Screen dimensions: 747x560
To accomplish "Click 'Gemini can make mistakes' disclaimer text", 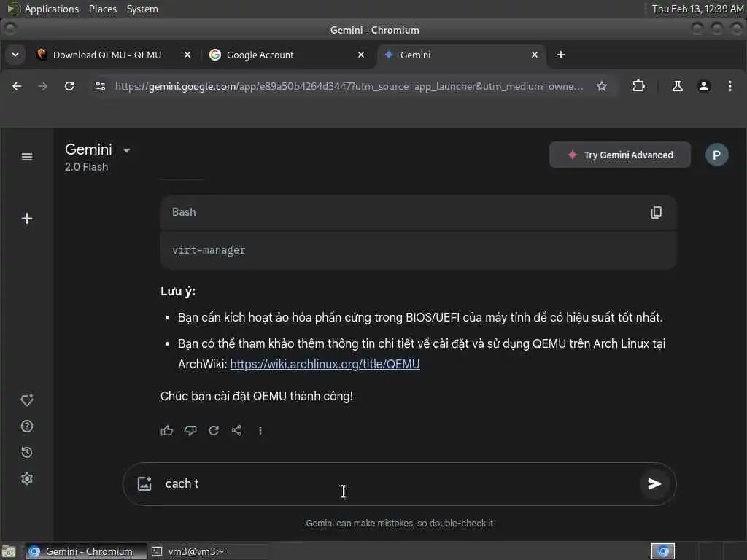I will pyautogui.click(x=399, y=524).
